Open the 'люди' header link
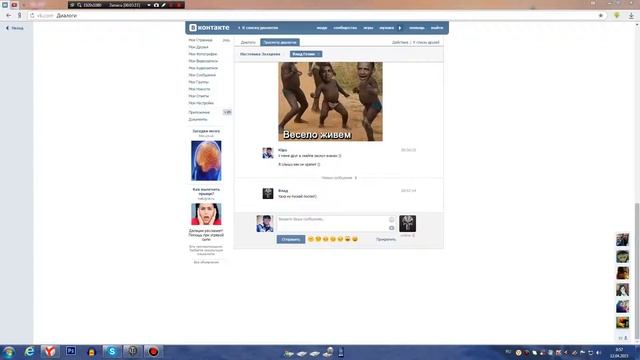This screenshot has height=360, width=640. pos(322,28)
